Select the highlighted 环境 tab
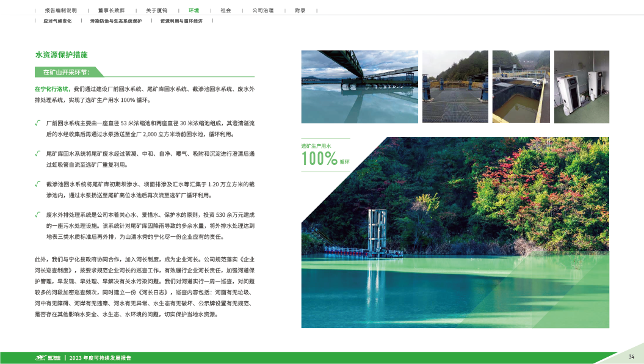This screenshot has height=364, width=644. pos(194,10)
